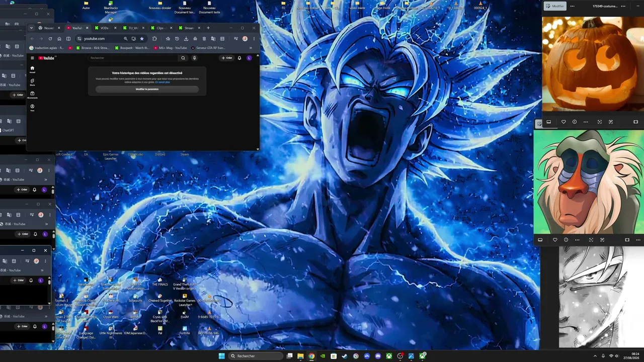Start YouTube voice search with microphone

195,58
